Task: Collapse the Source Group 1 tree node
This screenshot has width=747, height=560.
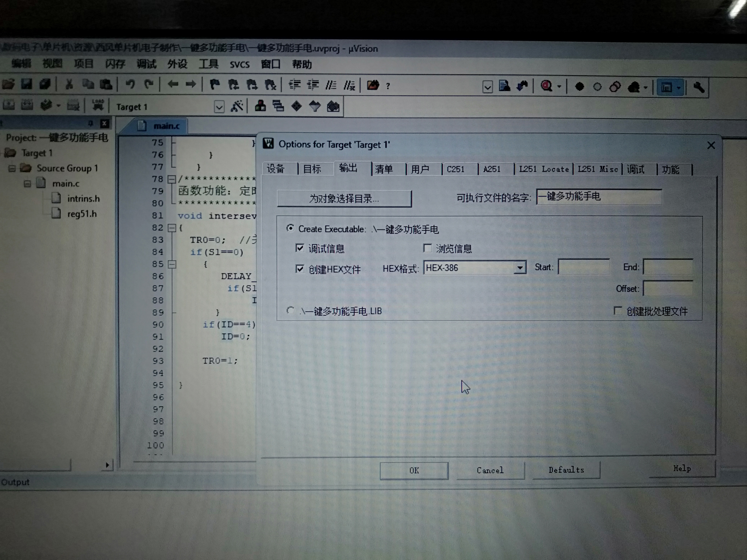Action: tap(12, 168)
